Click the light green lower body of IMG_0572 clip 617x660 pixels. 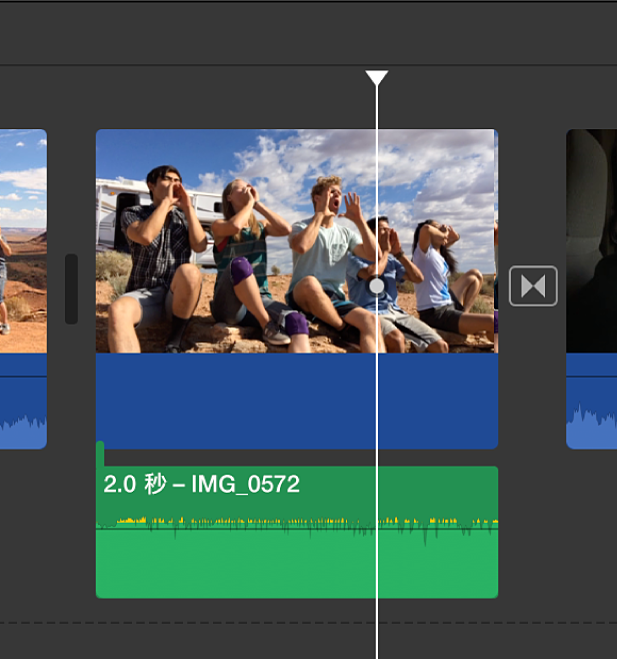pos(297,564)
